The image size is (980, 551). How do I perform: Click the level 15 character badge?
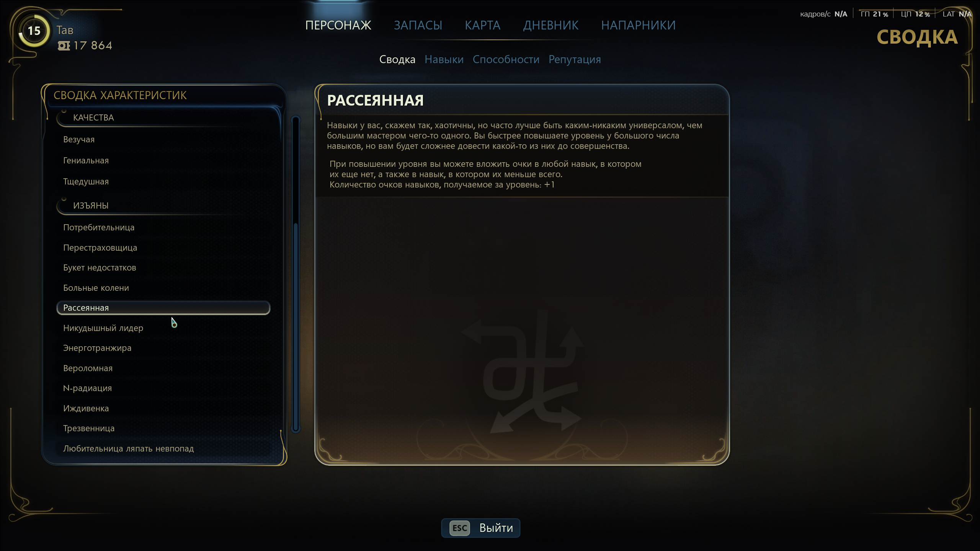pos(34,31)
